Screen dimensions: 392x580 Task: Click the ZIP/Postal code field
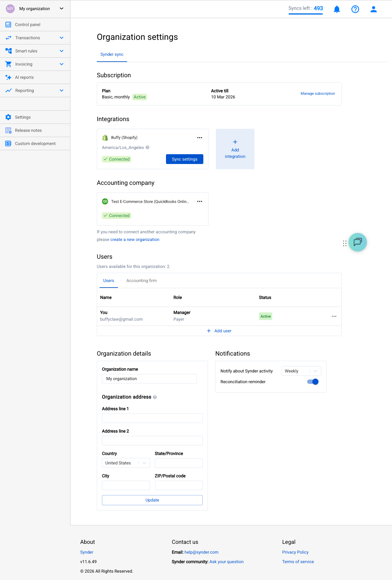click(179, 485)
